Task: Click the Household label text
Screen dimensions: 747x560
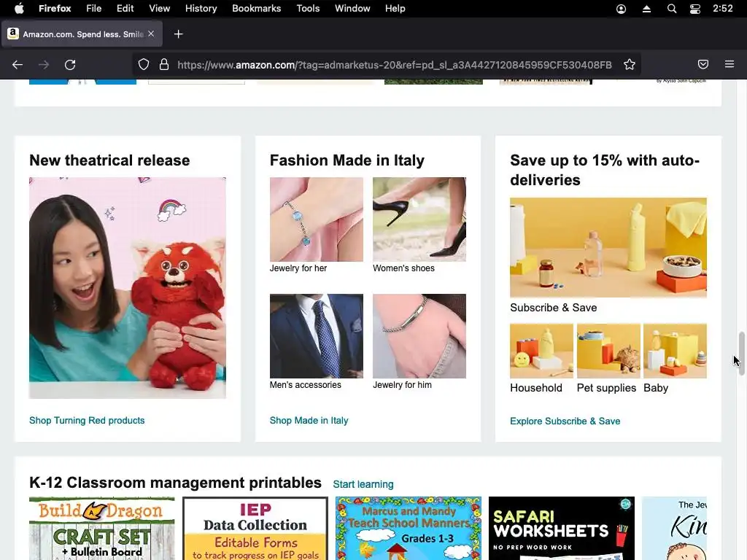Action: click(x=536, y=388)
